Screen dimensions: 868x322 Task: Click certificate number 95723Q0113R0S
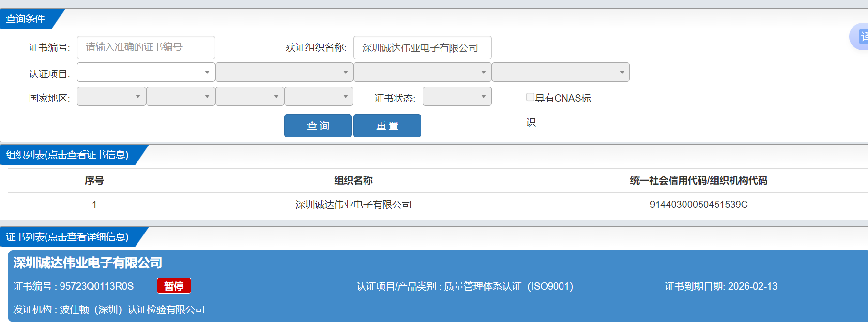97,286
